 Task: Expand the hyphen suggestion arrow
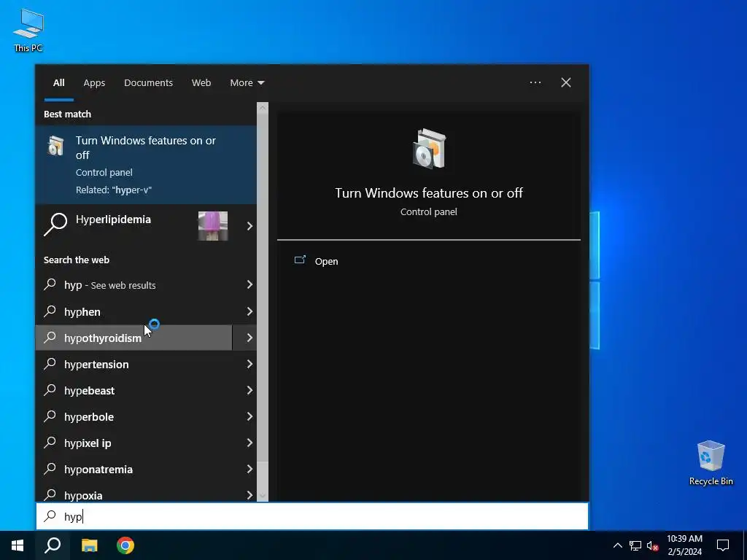249,311
